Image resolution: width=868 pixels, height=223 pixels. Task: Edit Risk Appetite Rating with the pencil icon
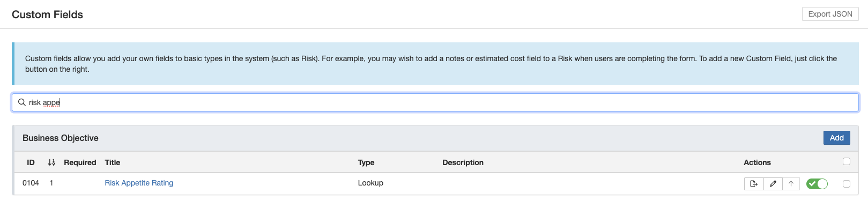click(x=773, y=184)
